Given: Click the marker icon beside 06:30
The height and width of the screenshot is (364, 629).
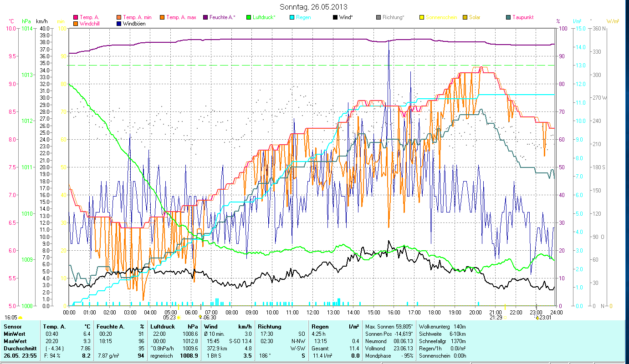Looking at the screenshot, I should (200, 318).
